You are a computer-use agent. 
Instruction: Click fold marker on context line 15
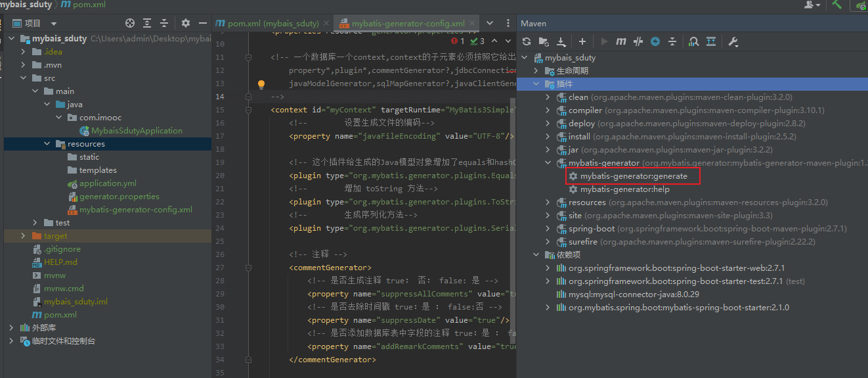249,110
